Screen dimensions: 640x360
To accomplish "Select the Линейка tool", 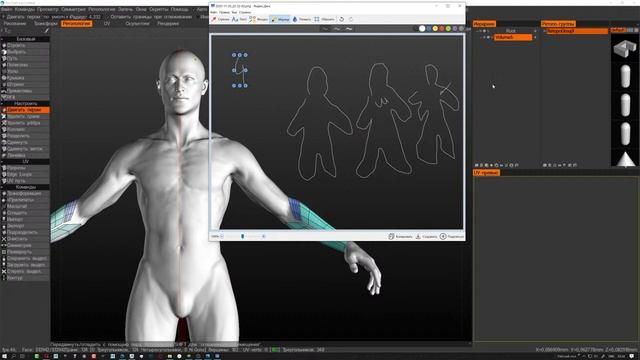I will click(x=25, y=156).
